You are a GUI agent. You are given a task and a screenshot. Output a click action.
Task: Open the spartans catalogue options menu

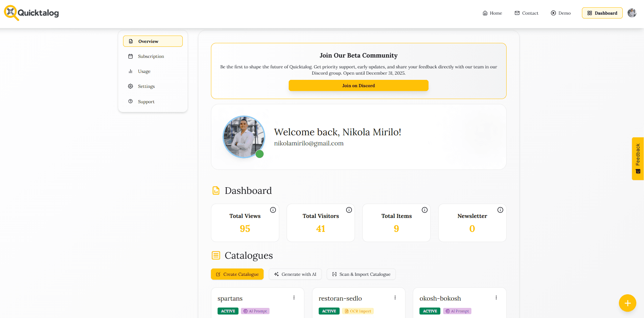click(x=294, y=298)
